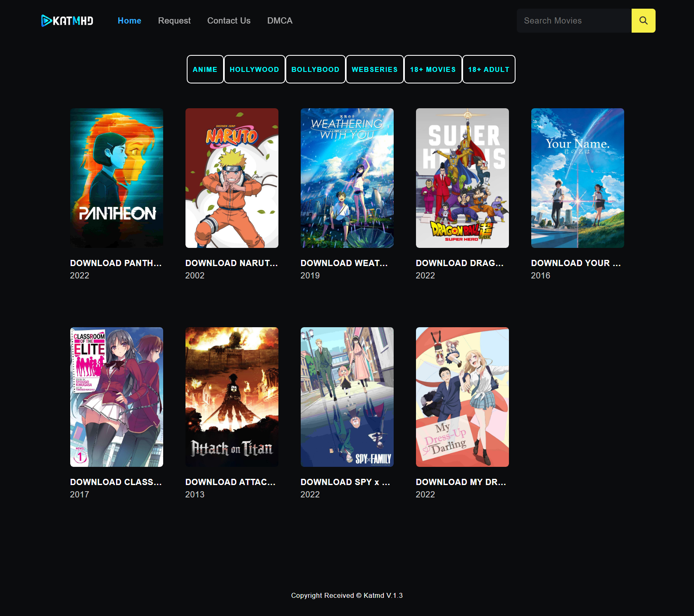This screenshot has width=694, height=616.
Task: Select the WEBSERIES category button
Action: (375, 69)
